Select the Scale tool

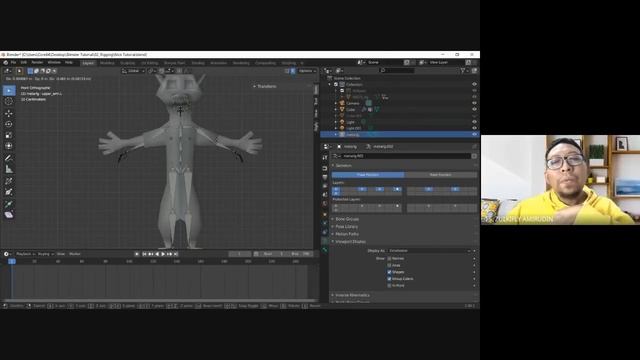click(9, 135)
